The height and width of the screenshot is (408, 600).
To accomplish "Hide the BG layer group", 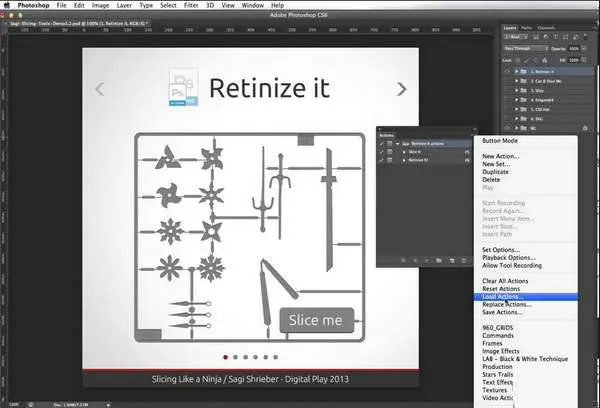I will 508,129.
